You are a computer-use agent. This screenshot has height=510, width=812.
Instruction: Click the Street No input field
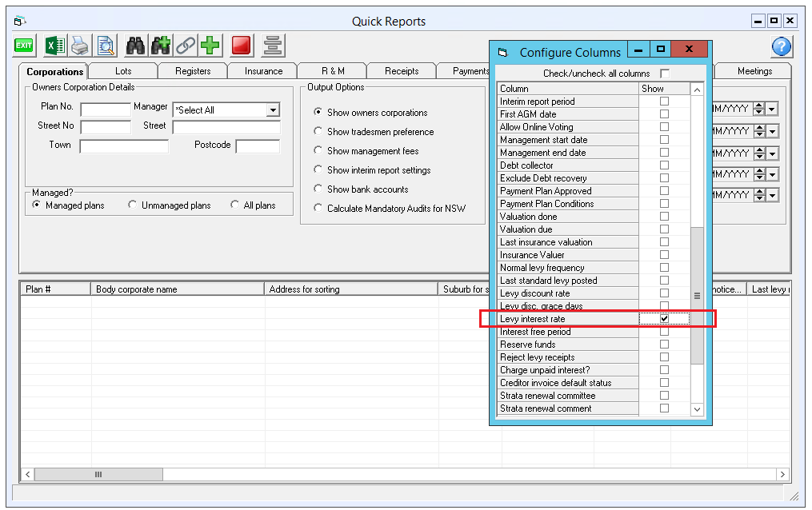(x=105, y=127)
